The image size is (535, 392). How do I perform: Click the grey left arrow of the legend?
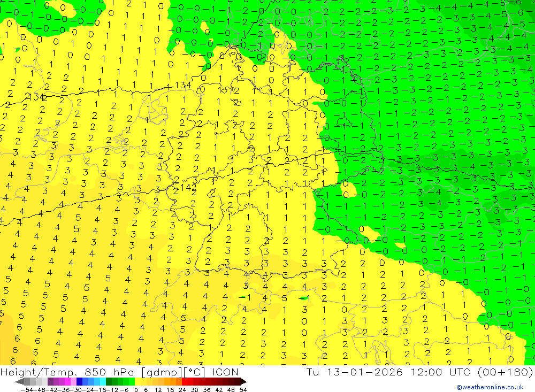[x=20, y=381]
